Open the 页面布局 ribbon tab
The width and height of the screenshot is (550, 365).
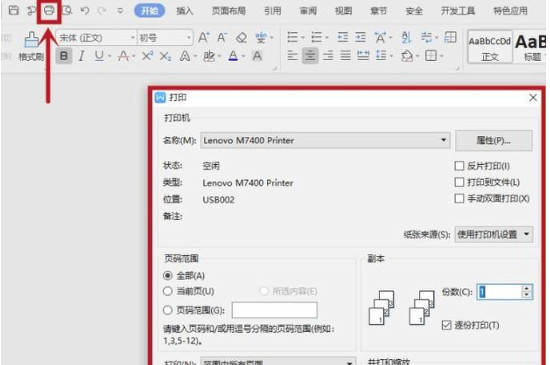pyautogui.click(x=229, y=11)
